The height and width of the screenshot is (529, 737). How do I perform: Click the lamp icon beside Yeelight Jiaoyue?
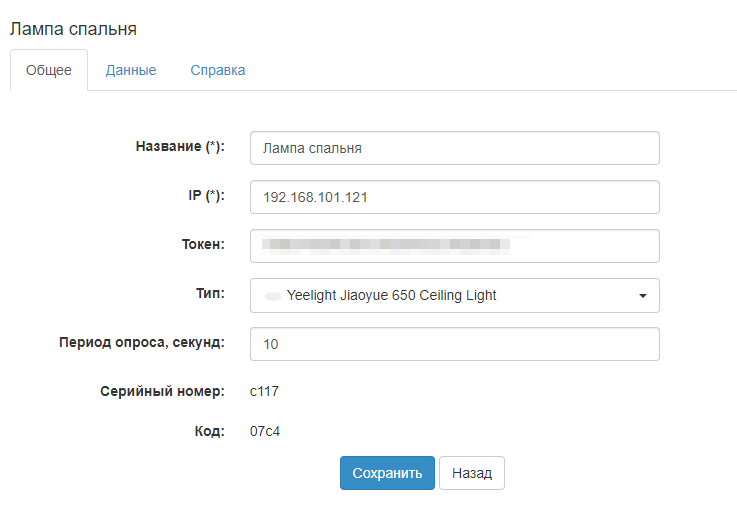(272, 296)
